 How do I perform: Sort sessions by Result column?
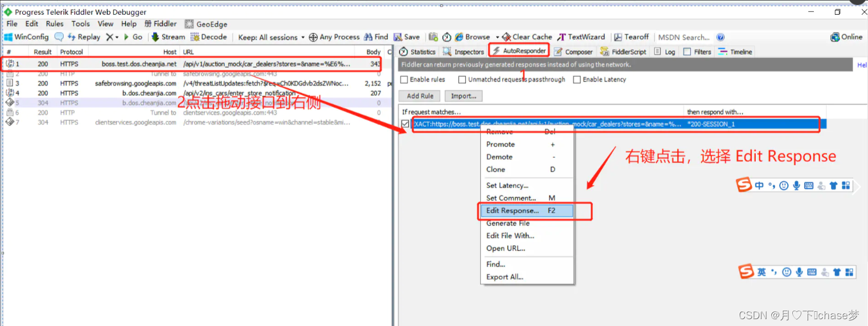(43, 52)
